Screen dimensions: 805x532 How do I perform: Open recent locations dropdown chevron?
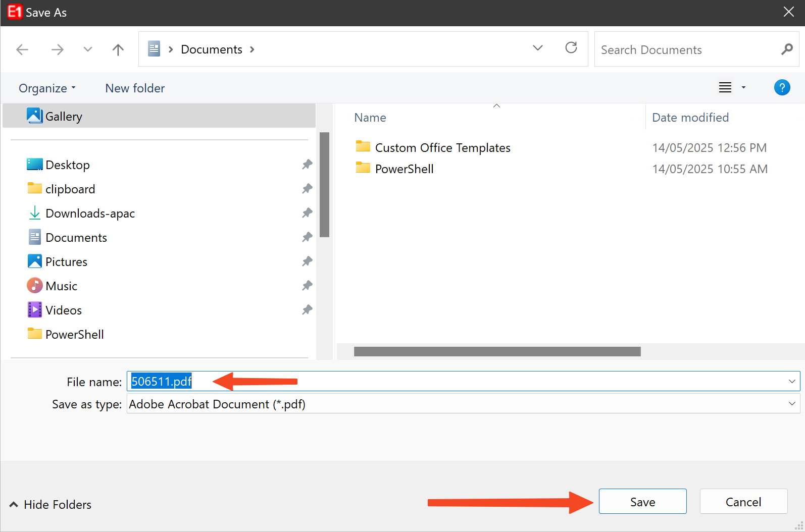[x=88, y=49]
